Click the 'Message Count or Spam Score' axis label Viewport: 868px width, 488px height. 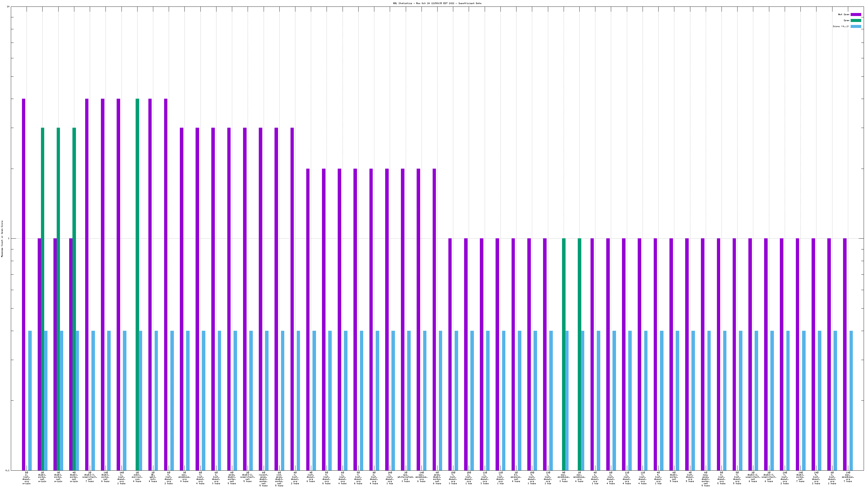coord(2,239)
